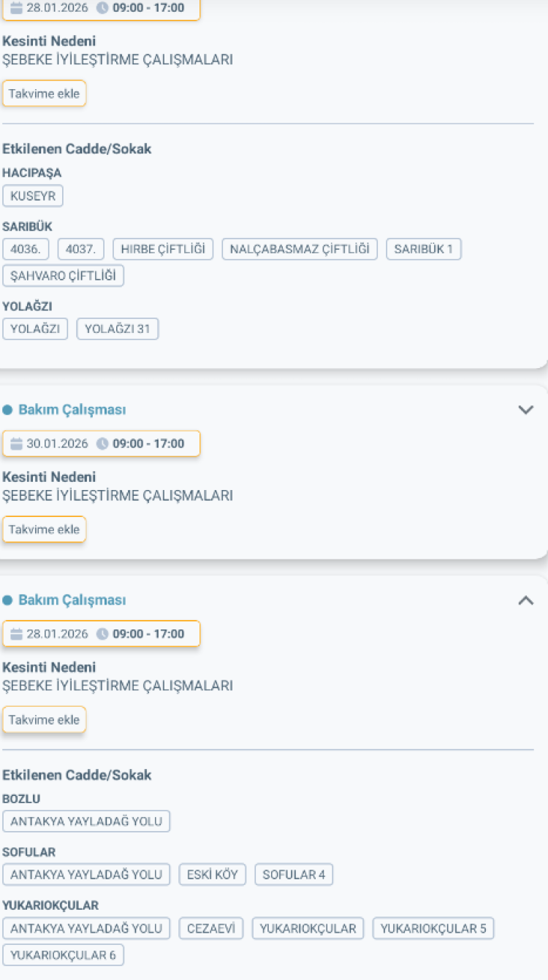The image size is (548, 980).
Task: Select the KUSEYR street tag
Action: click(33, 196)
